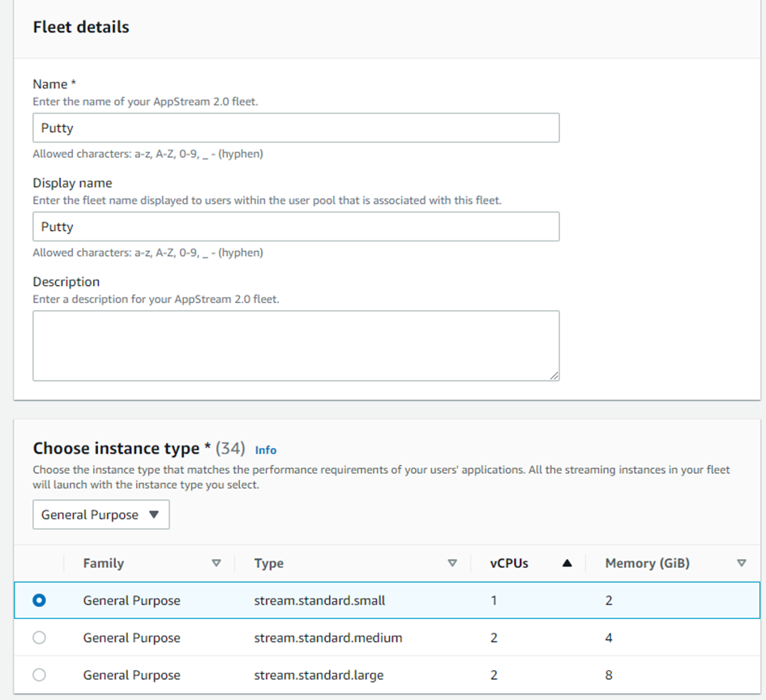This screenshot has height=700, width=766.
Task: Click the stream.standard.large type cell
Action: [x=319, y=675]
